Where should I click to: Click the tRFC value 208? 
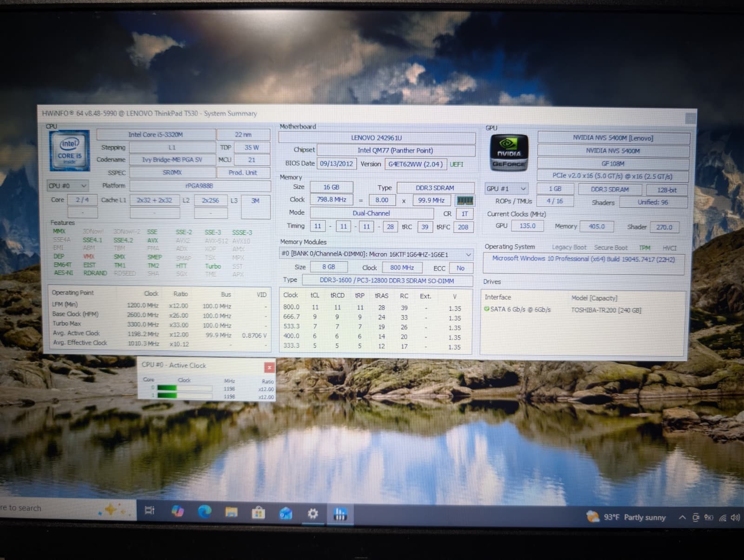tap(463, 227)
